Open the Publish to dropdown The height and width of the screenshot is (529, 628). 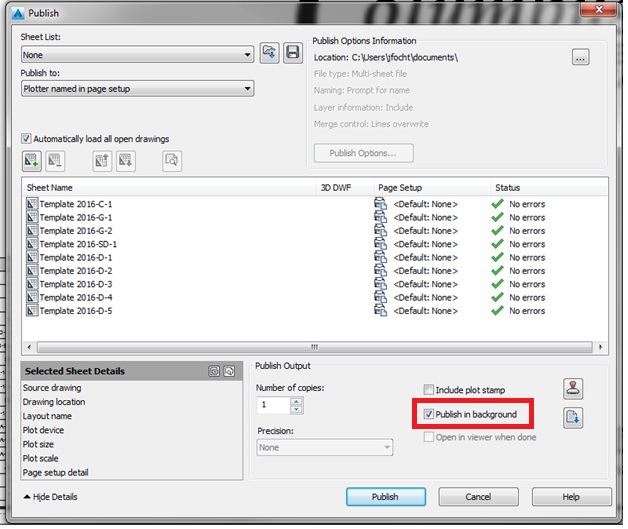(137, 89)
